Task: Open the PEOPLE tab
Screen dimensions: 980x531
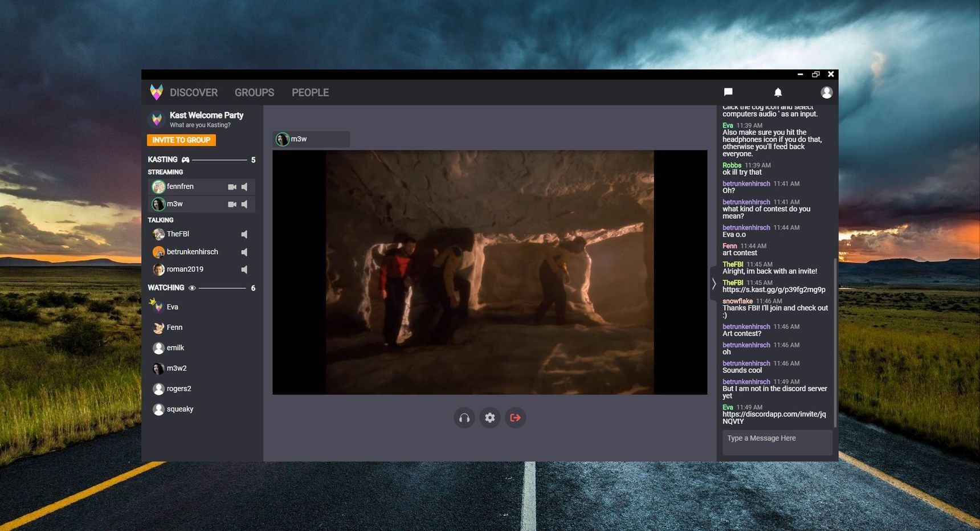Action: pyautogui.click(x=311, y=92)
